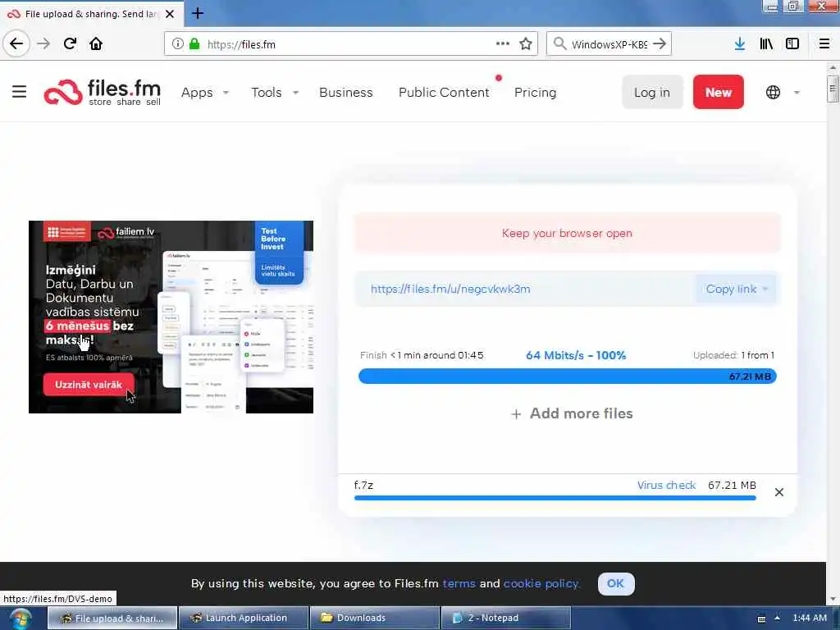Click the WindowsXP-KB search box
The image size is (840, 630).
tap(609, 44)
